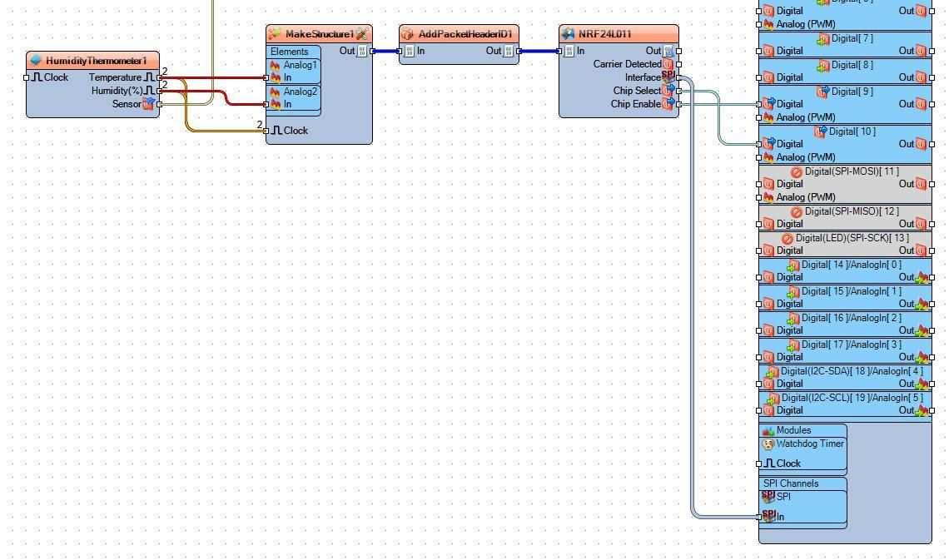Click the disabled icon on Digital(SPI-MISO)[ 12 ]
The image size is (949, 560).
tap(797, 212)
